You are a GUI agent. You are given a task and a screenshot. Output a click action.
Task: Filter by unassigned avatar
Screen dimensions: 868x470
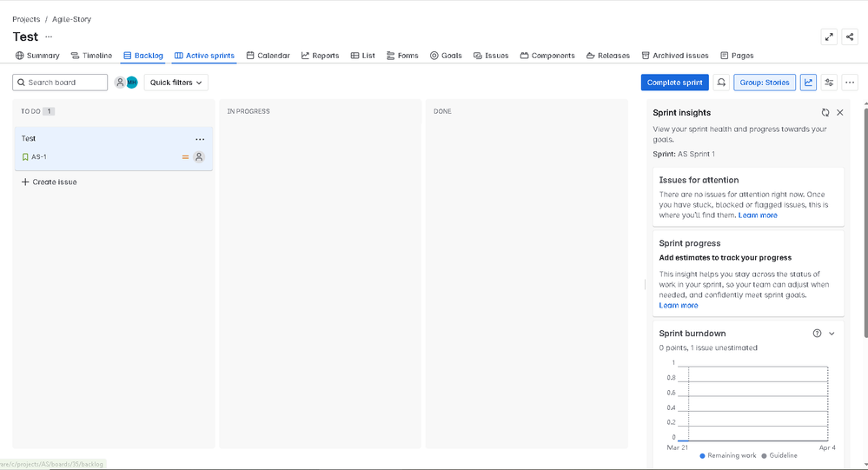click(120, 83)
